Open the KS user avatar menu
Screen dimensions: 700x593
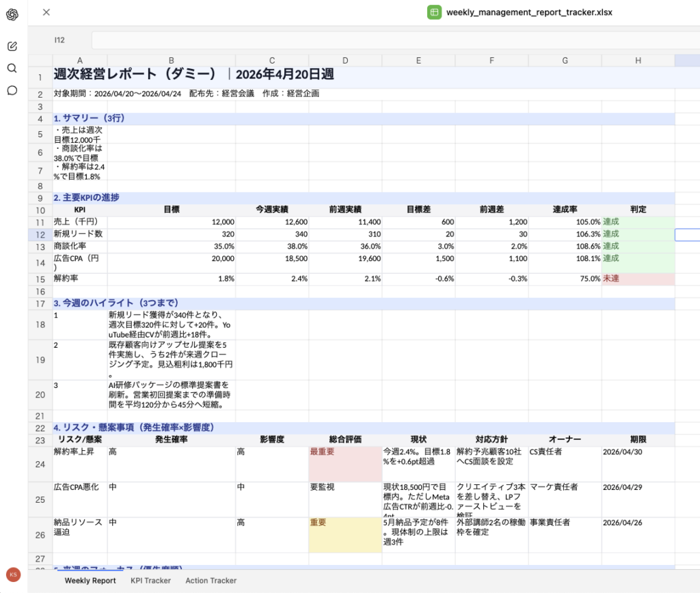[x=12, y=574]
